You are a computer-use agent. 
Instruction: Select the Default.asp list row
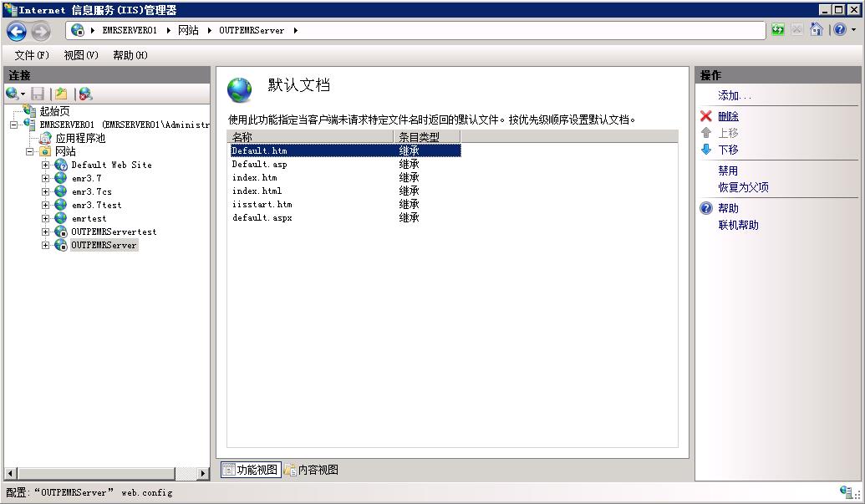click(x=345, y=165)
